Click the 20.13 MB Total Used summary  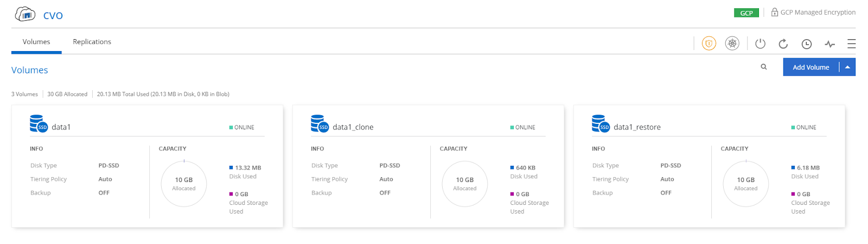163,94
